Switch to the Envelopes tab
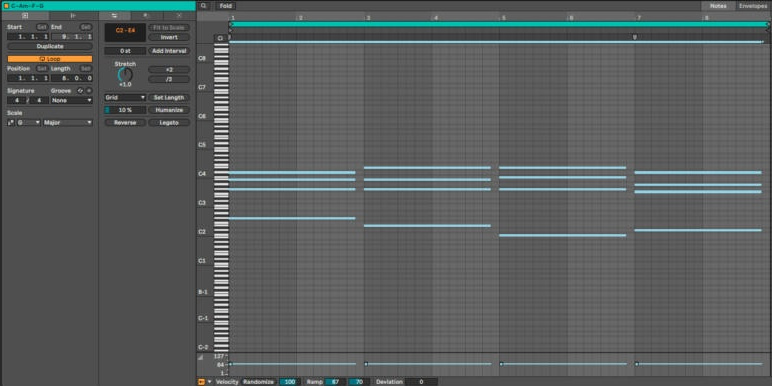This screenshot has height=386, width=772. (x=754, y=6)
